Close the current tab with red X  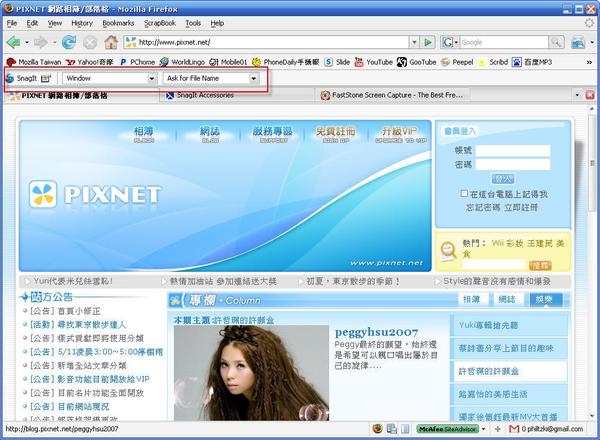[590, 95]
